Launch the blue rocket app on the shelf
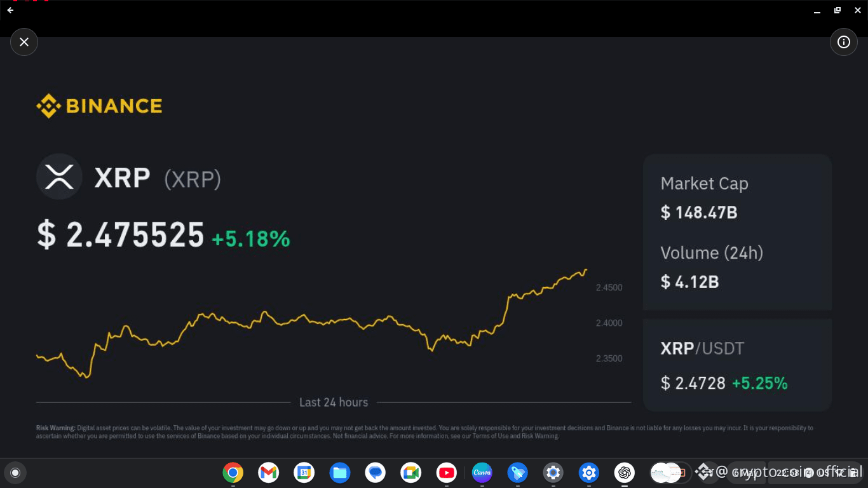The height and width of the screenshot is (488, 868). (x=518, y=473)
